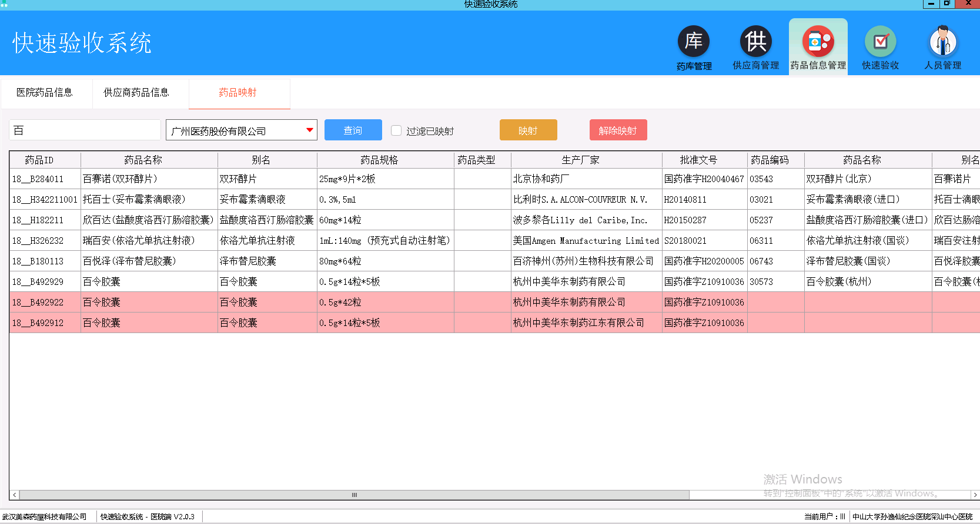This screenshot has width=980, height=524.
Task: Open 供应商管理 supplier management icon
Action: [x=755, y=48]
